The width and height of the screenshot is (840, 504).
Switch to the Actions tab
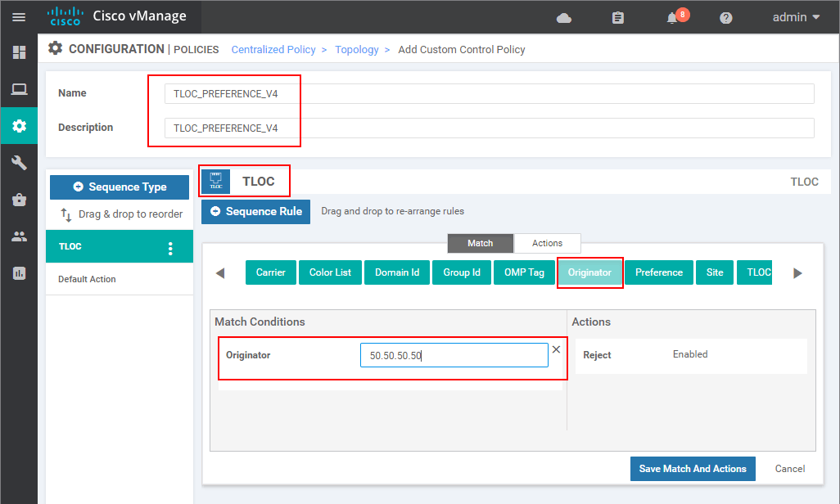point(547,243)
